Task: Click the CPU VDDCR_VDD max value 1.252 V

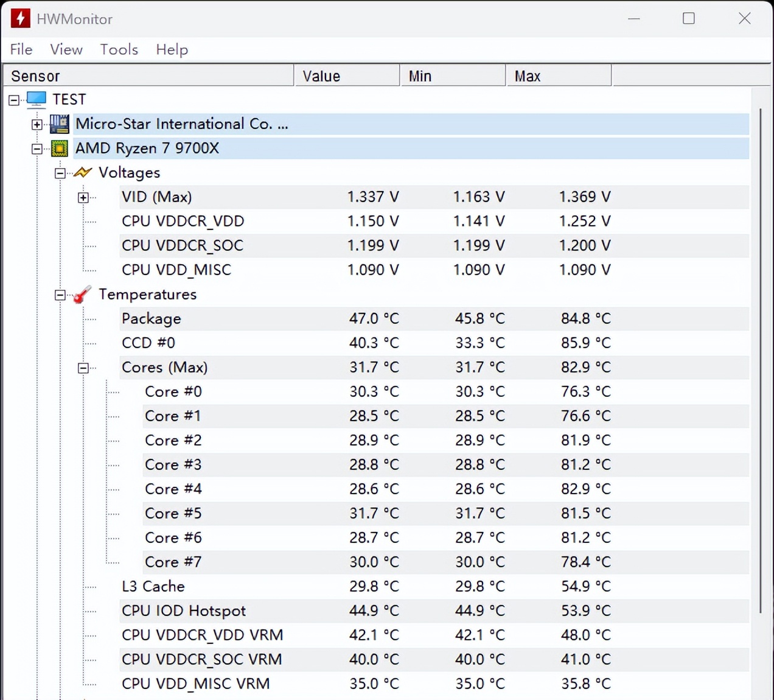Action: click(x=585, y=222)
